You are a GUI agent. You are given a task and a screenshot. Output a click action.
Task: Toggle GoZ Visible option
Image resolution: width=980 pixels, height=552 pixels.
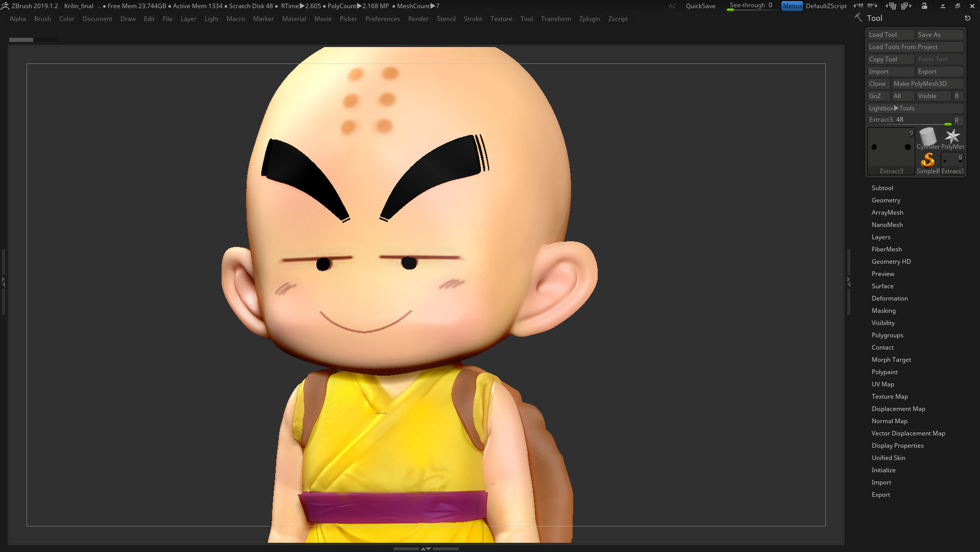tap(933, 96)
